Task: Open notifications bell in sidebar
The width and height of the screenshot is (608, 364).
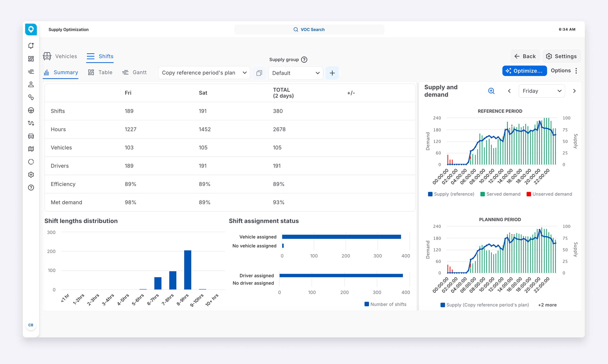Action: click(x=31, y=46)
